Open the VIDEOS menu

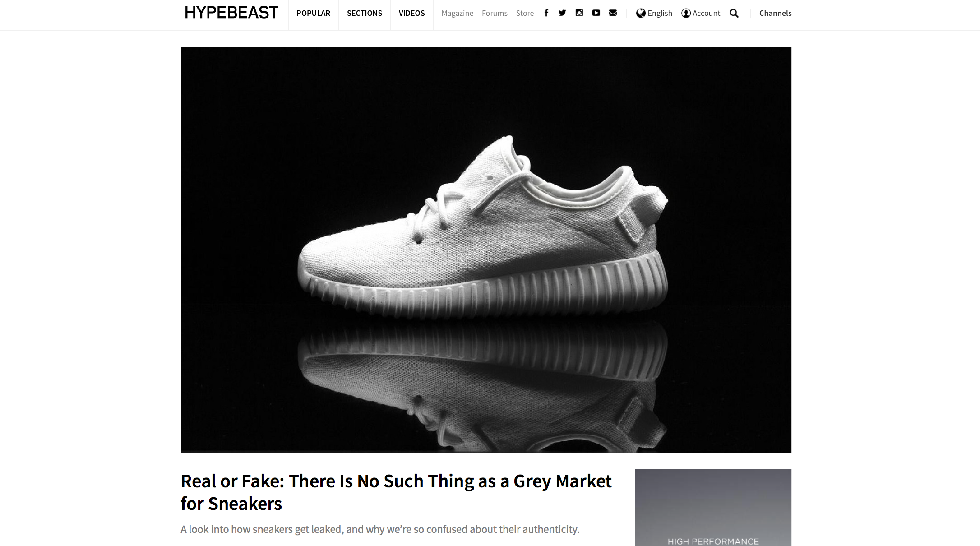click(411, 13)
